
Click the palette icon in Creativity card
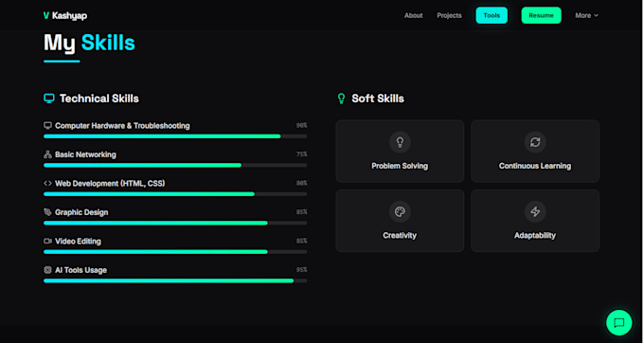[x=400, y=211]
